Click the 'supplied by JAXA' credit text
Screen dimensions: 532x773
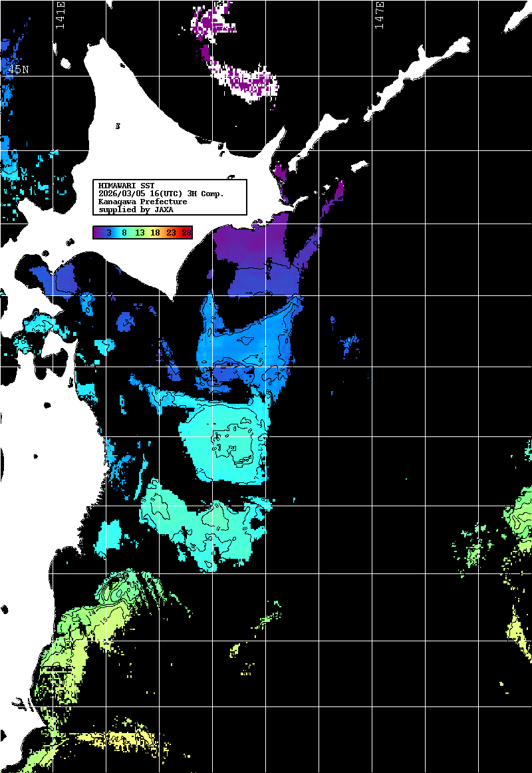(x=136, y=210)
